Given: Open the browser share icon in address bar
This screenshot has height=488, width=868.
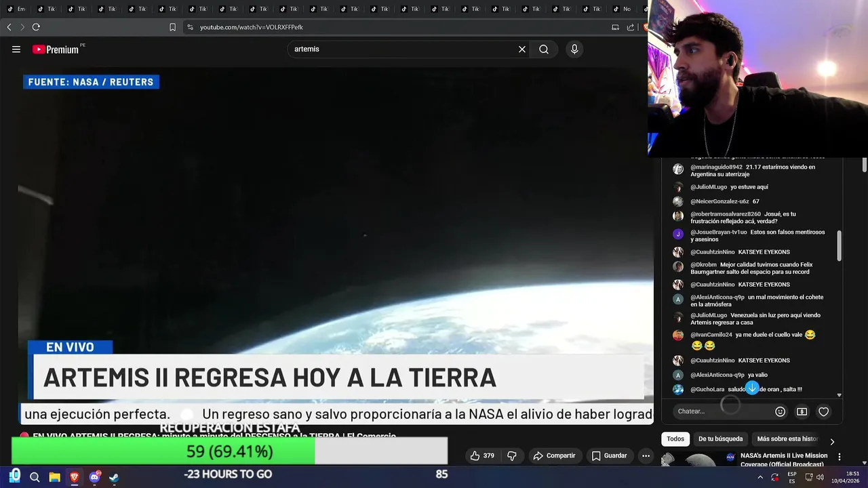Looking at the screenshot, I should coord(631,27).
